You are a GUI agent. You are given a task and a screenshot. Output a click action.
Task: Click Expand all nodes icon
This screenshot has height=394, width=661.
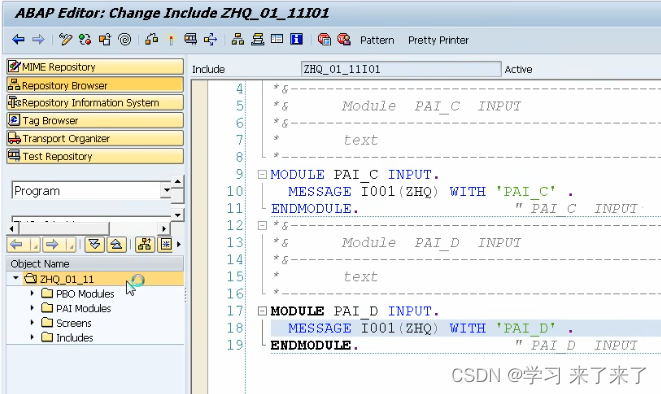click(94, 244)
